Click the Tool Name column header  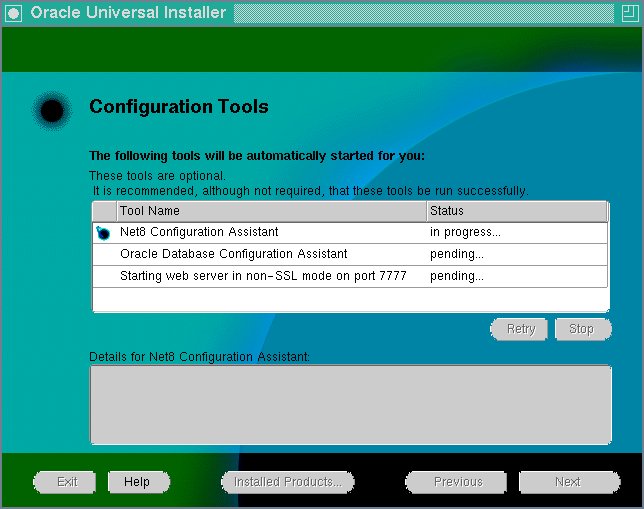click(271, 211)
